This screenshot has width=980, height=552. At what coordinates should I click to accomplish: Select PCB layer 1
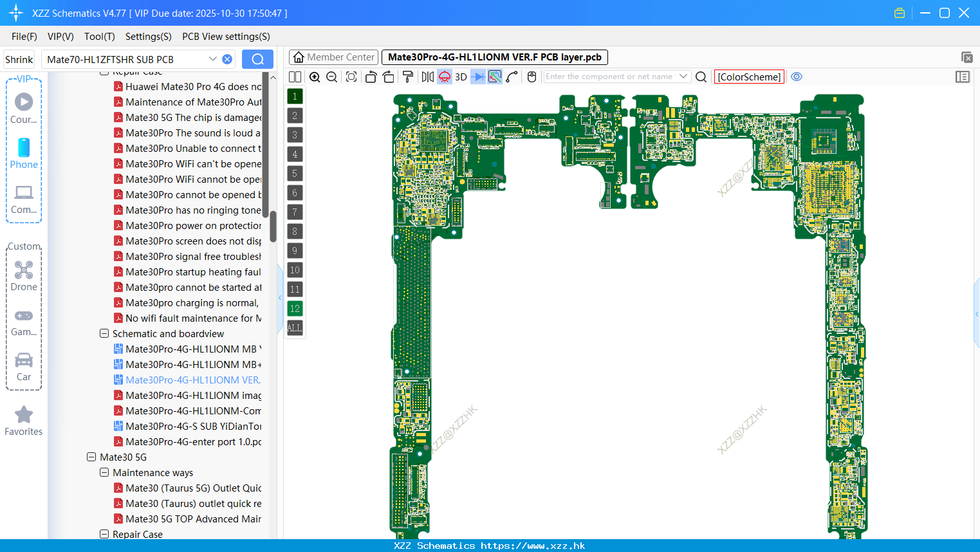(295, 97)
